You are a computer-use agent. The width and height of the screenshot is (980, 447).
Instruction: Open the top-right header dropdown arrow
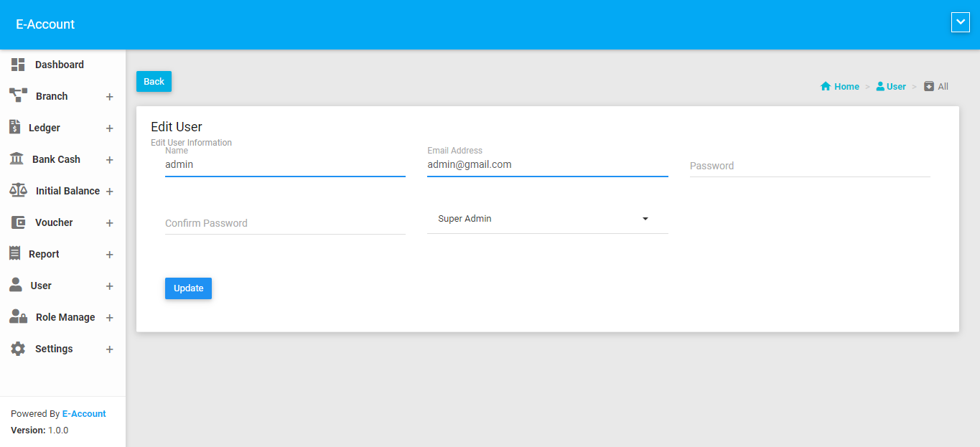[x=960, y=23]
